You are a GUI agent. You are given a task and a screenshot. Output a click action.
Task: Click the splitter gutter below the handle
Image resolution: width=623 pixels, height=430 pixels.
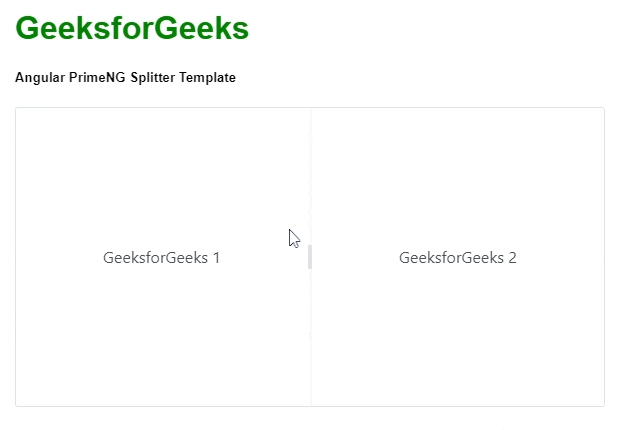tap(310, 340)
